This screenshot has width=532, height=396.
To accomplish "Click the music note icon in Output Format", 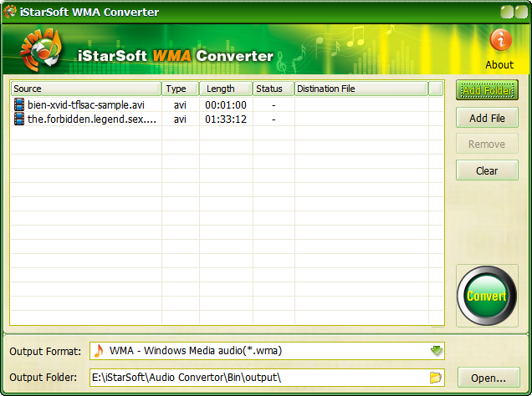I will click(x=98, y=351).
